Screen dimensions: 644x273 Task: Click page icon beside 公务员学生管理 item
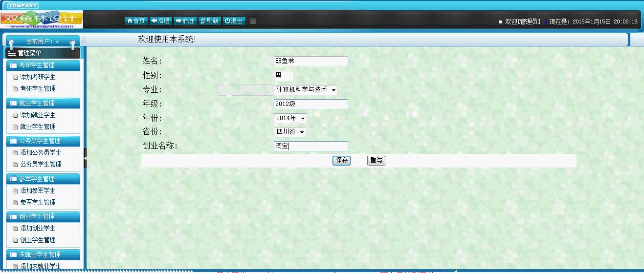[x=15, y=165]
